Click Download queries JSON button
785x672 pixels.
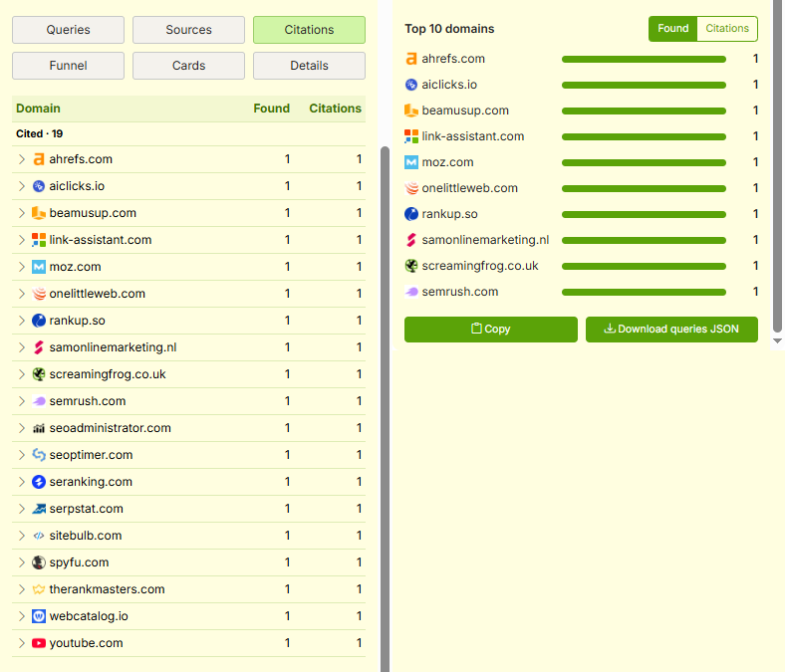(x=671, y=330)
